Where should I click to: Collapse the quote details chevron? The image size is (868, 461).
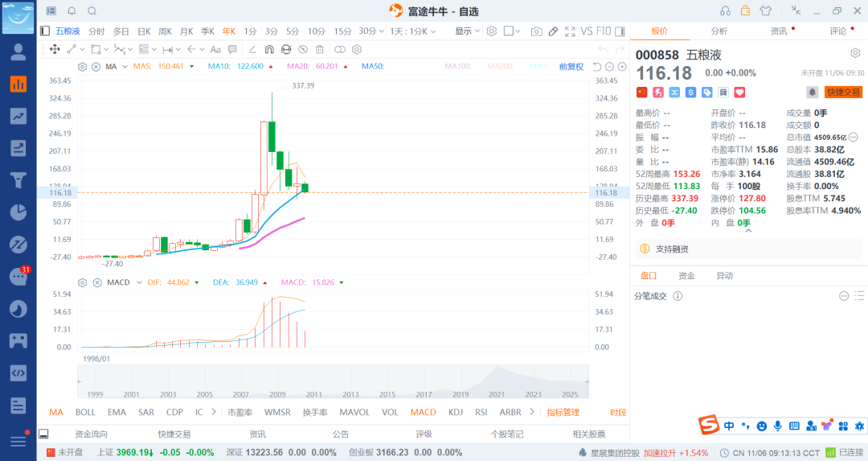[748, 231]
